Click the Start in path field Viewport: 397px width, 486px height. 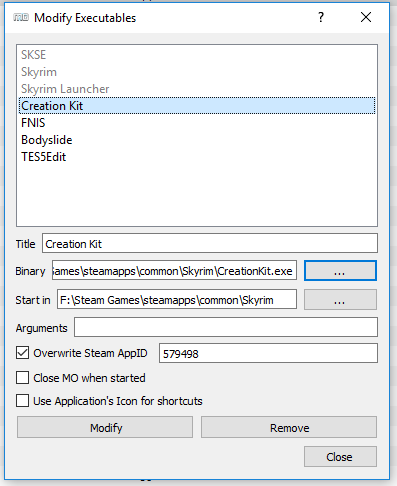[177, 299]
